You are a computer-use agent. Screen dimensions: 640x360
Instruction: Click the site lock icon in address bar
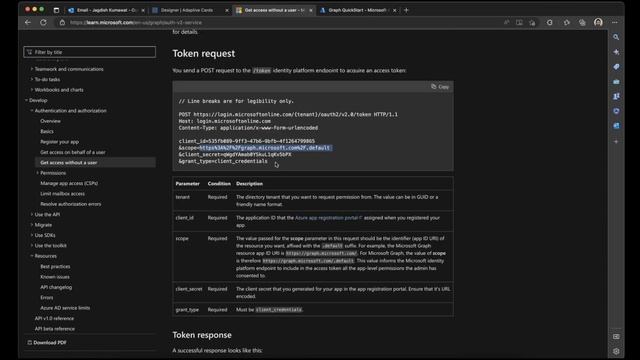pyautogui.click(x=62, y=22)
